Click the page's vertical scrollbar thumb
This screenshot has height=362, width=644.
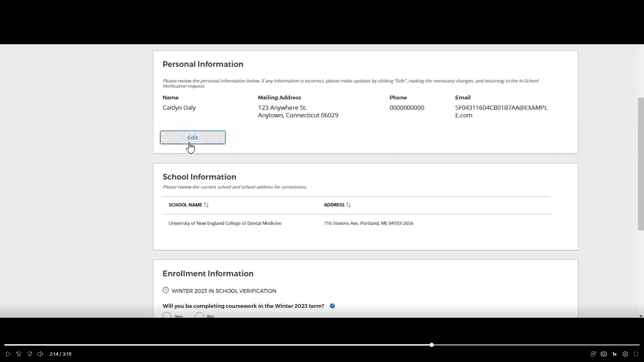pyautogui.click(x=641, y=164)
